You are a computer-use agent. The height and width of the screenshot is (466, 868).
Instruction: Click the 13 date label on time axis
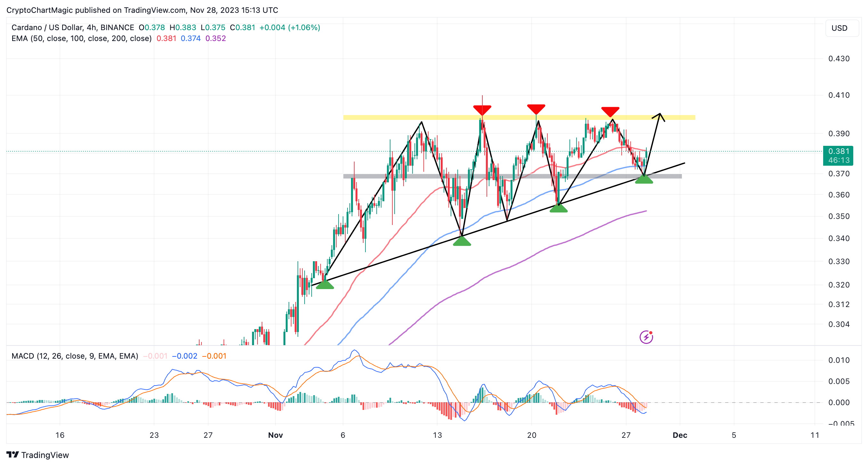point(438,435)
